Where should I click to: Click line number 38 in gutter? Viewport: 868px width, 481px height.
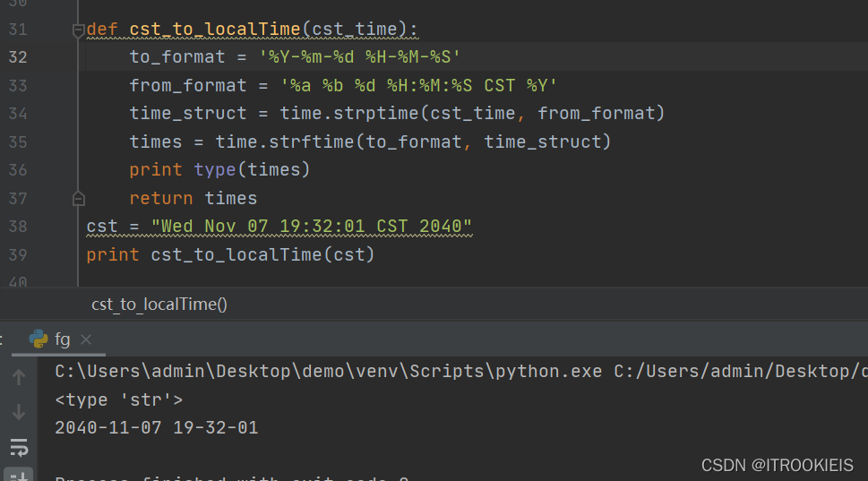point(18,227)
